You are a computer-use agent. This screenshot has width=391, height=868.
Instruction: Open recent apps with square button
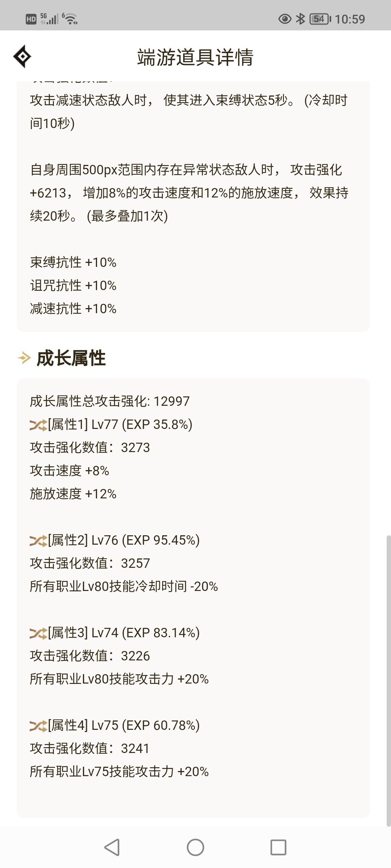pyautogui.click(x=278, y=847)
